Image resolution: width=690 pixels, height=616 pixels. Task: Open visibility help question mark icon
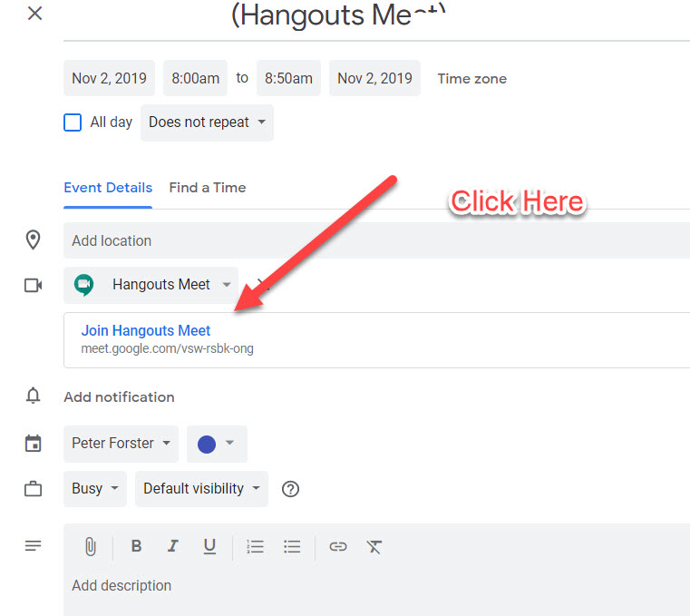click(x=290, y=489)
